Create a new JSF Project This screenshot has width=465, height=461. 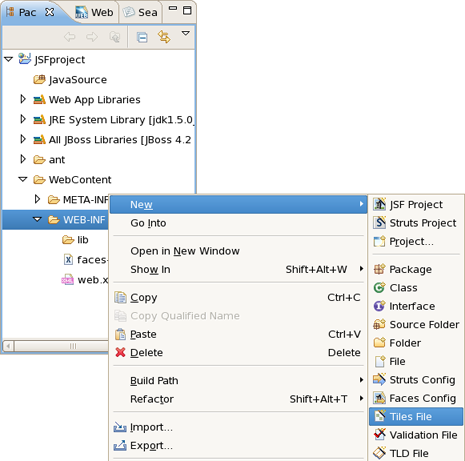pyautogui.click(x=416, y=204)
